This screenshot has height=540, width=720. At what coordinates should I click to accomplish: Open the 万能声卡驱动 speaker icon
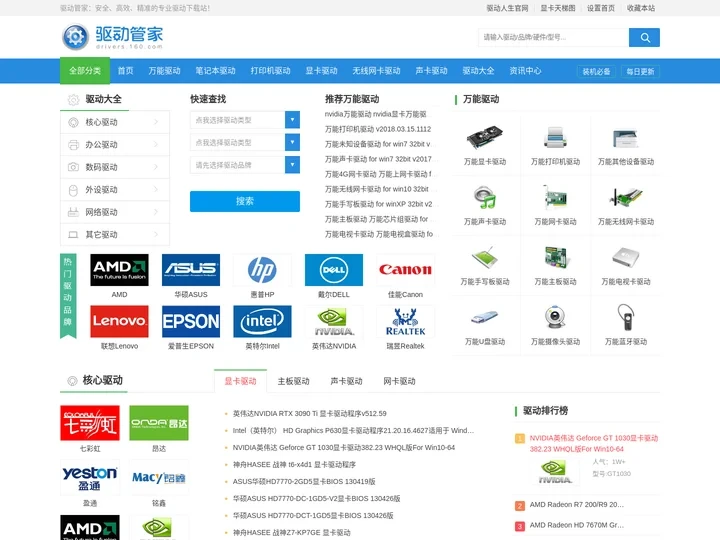[485, 197]
